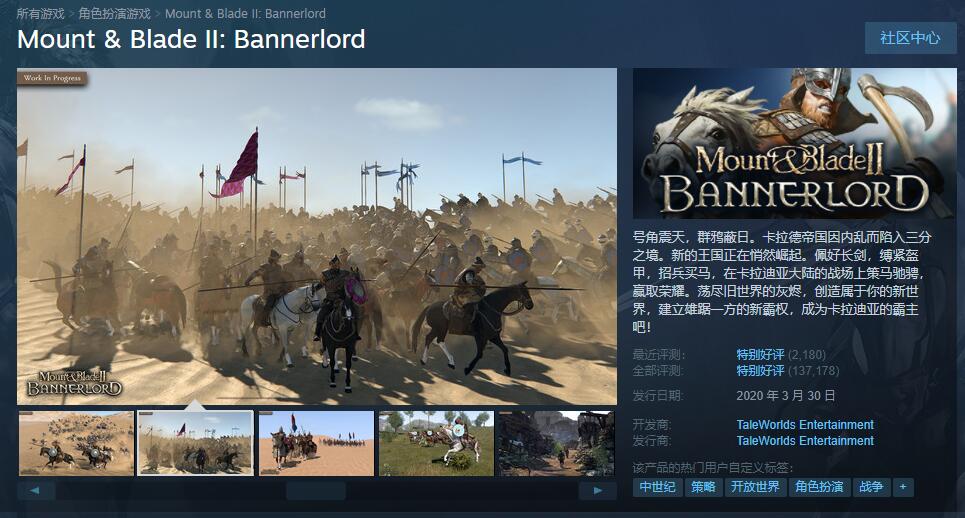Screen dimensions: 965x518
Task: Click the right arrow of thumbnail strip
Action: [598, 490]
